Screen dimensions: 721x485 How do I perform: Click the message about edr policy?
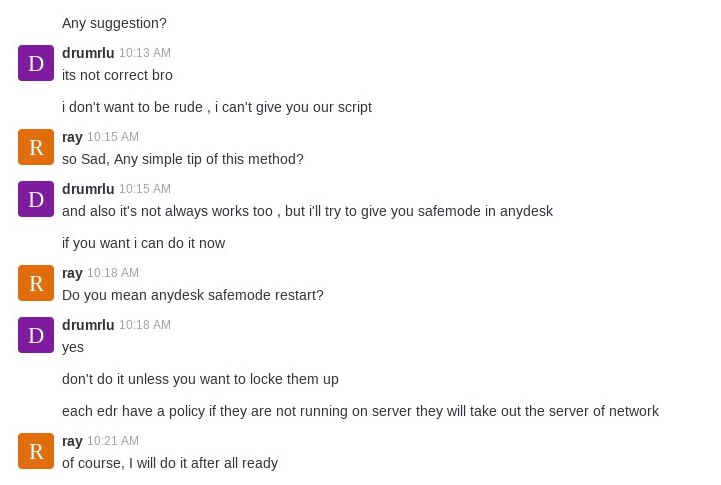coord(360,411)
